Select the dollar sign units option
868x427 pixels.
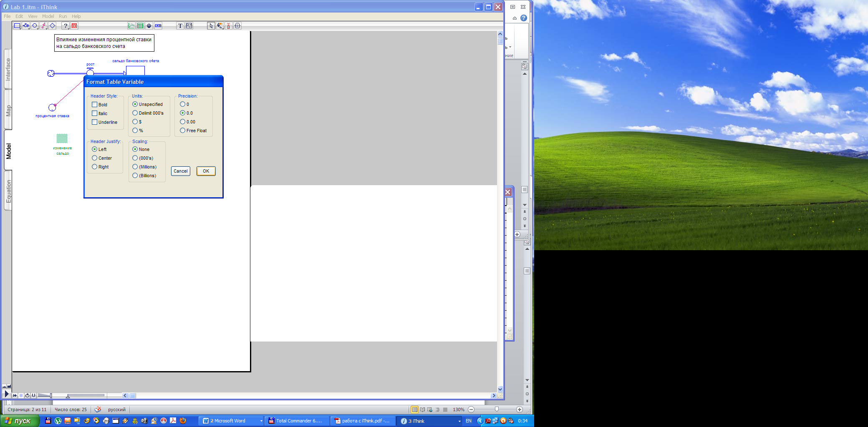click(135, 122)
